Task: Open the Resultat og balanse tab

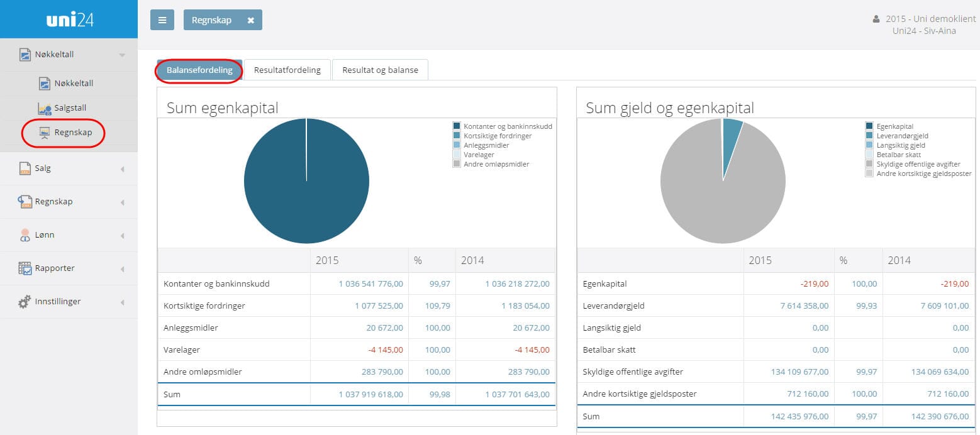Action: coord(380,70)
